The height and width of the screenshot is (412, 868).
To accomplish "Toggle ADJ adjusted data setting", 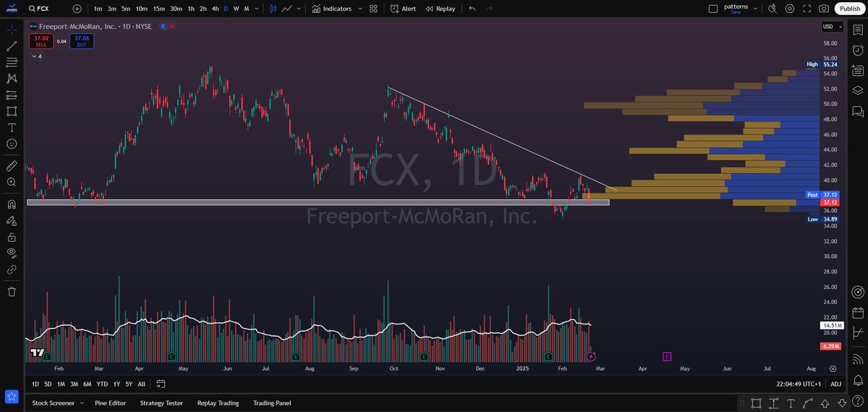I will (x=835, y=384).
